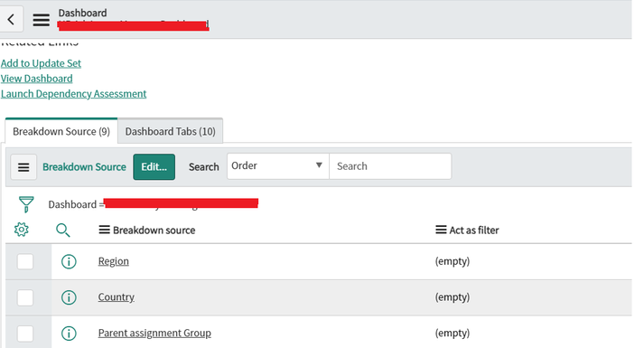Viewport: 644px width, 348px height.
Task: Open the Region breakdown source
Action: tap(114, 261)
